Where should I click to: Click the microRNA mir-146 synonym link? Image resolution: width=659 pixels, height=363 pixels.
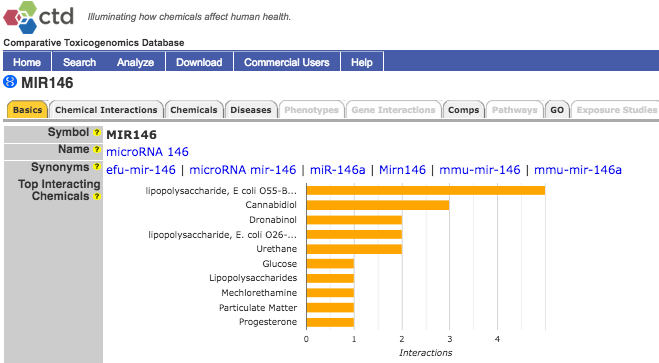click(243, 170)
